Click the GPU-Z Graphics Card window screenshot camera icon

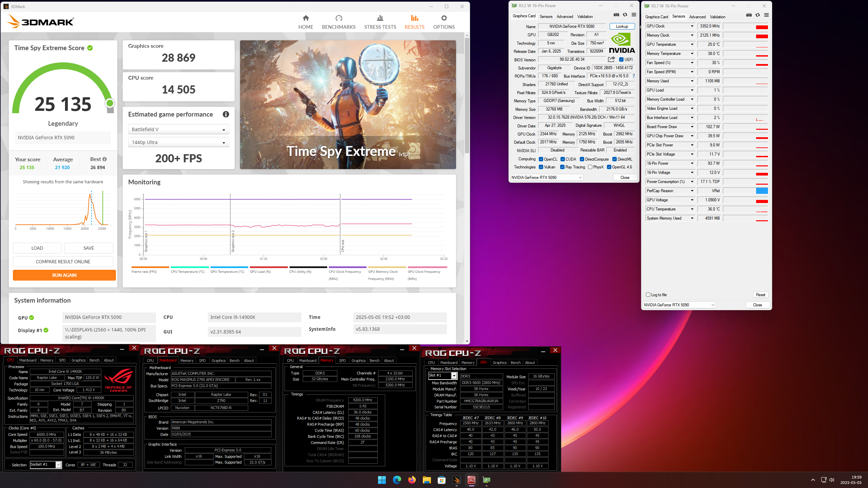[x=616, y=15]
